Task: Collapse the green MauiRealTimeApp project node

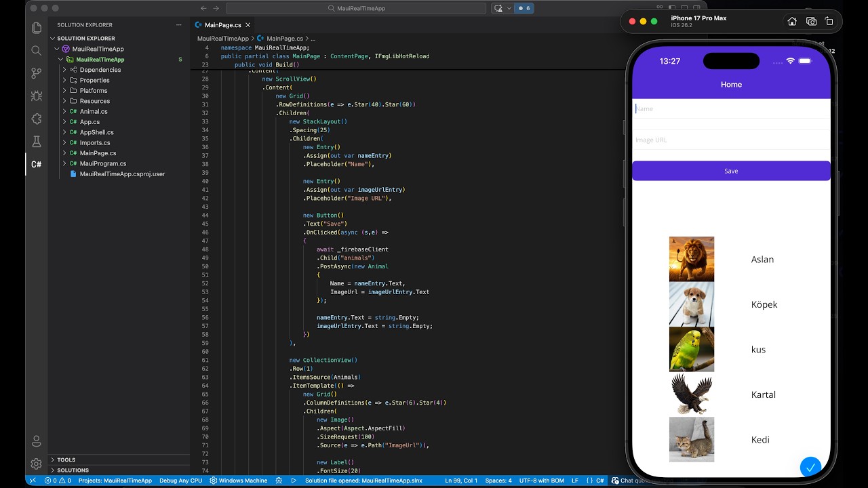Action: pyautogui.click(x=60, y=60)
